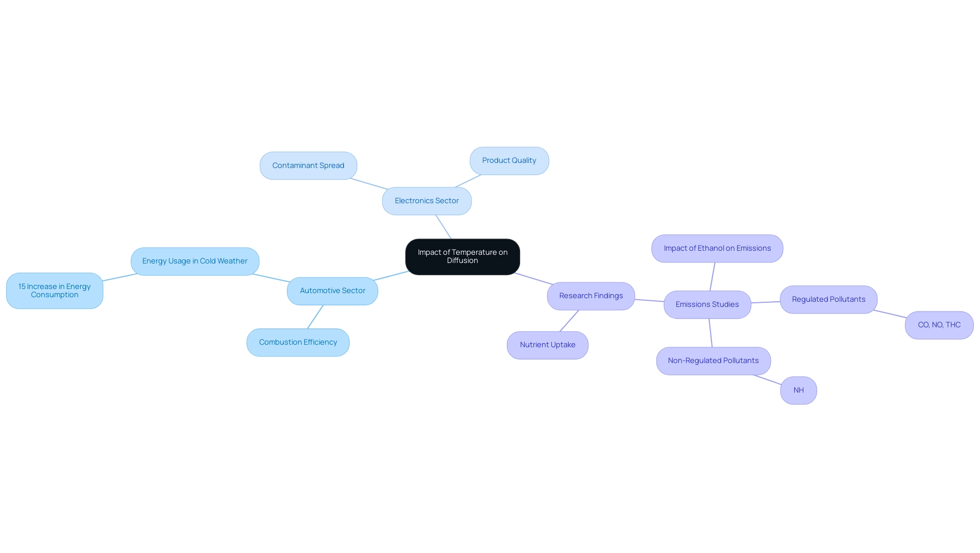Toggle visibility of 'Combustion Efficiency' node

click(298, 342)
